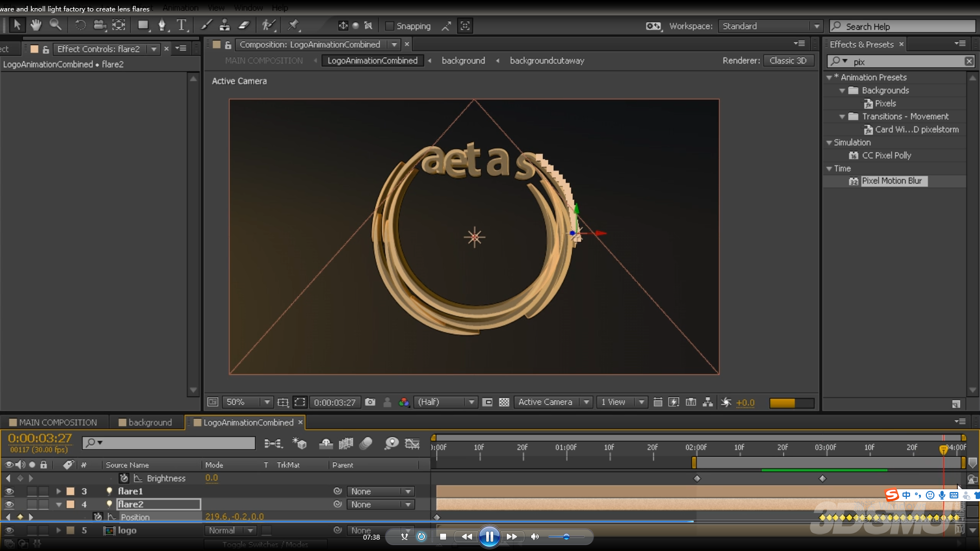Collapse the flare2 layer properties

point(59,504)
